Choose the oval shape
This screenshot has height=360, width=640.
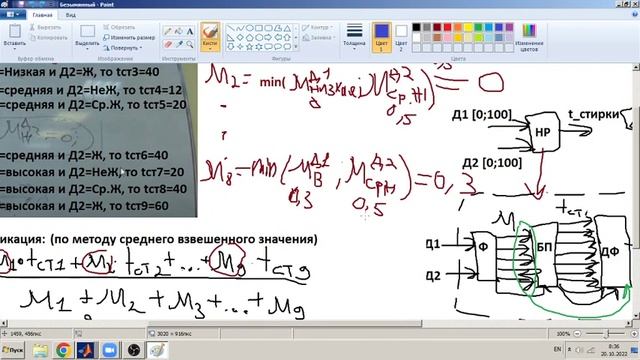tap(249, 28)
